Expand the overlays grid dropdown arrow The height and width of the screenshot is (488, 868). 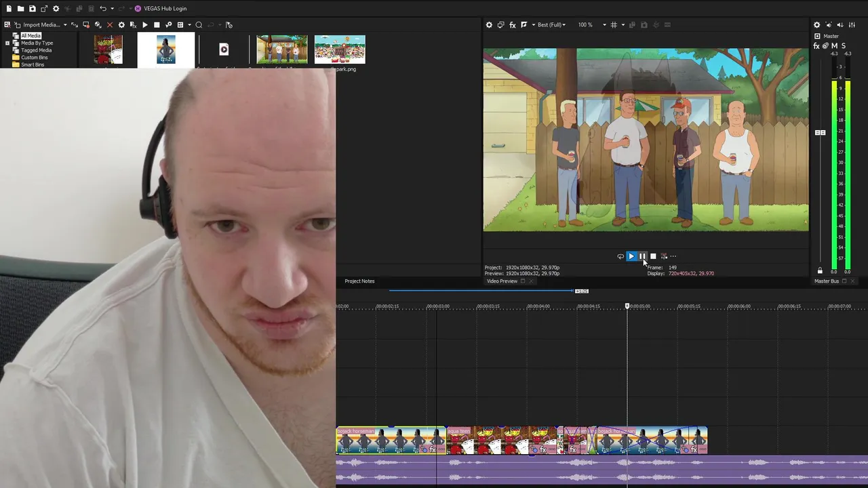[x=623, y=25]
